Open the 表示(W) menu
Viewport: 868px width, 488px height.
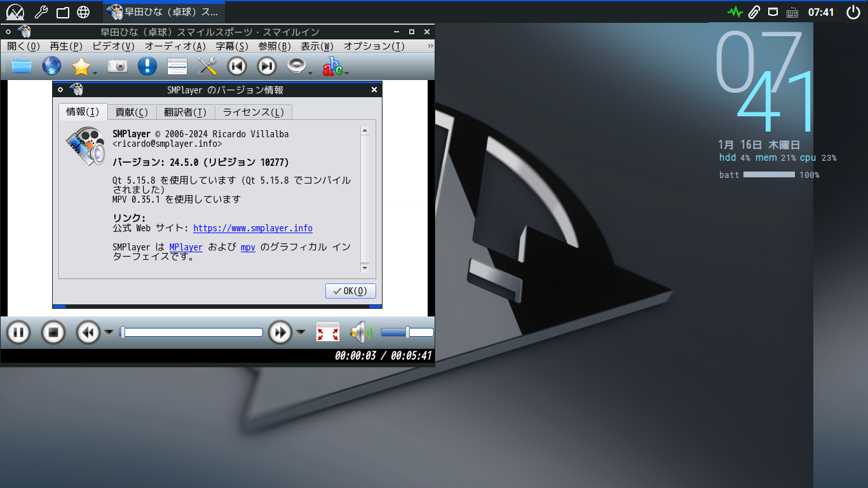tap(317, 46)
